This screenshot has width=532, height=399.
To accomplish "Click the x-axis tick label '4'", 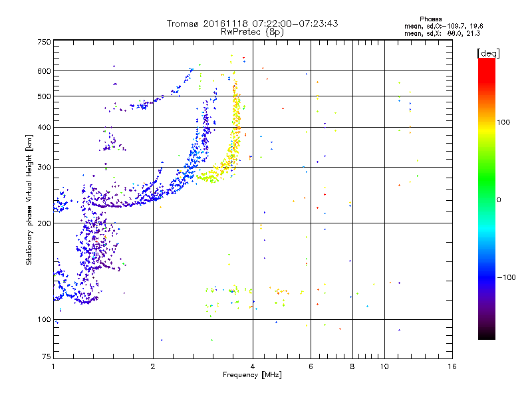I will (253, 366).
